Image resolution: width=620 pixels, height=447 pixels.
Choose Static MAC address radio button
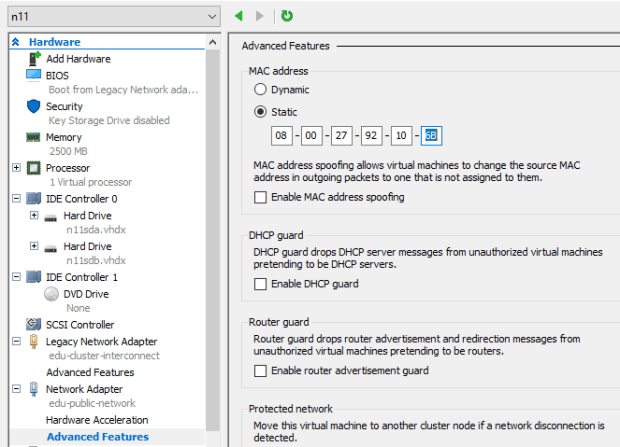(261, 112)
